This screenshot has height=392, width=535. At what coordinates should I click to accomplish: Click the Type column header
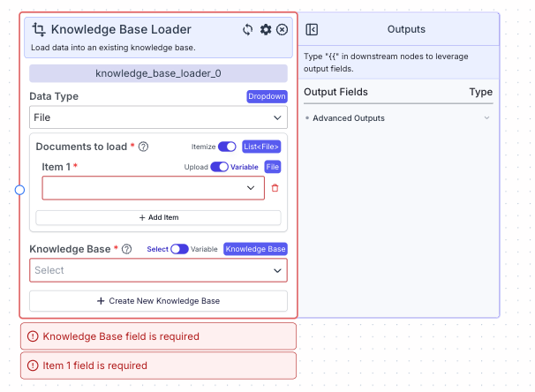click(481, 92)
